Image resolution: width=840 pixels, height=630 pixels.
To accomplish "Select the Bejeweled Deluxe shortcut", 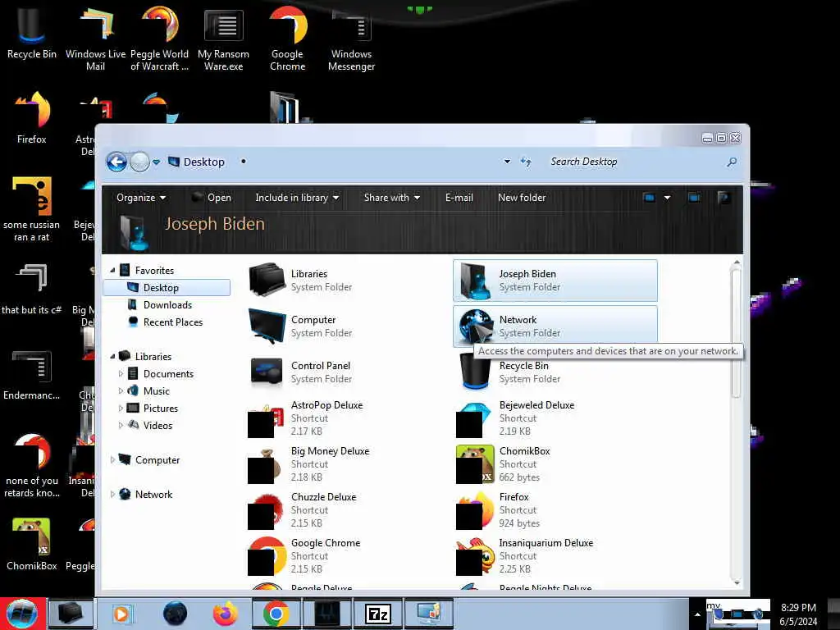I will 555,418.
